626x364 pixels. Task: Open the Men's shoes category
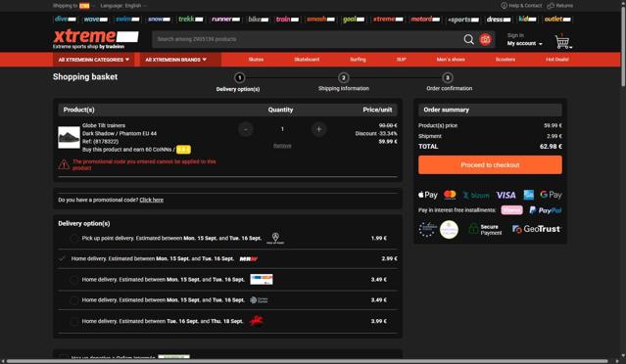451,60
